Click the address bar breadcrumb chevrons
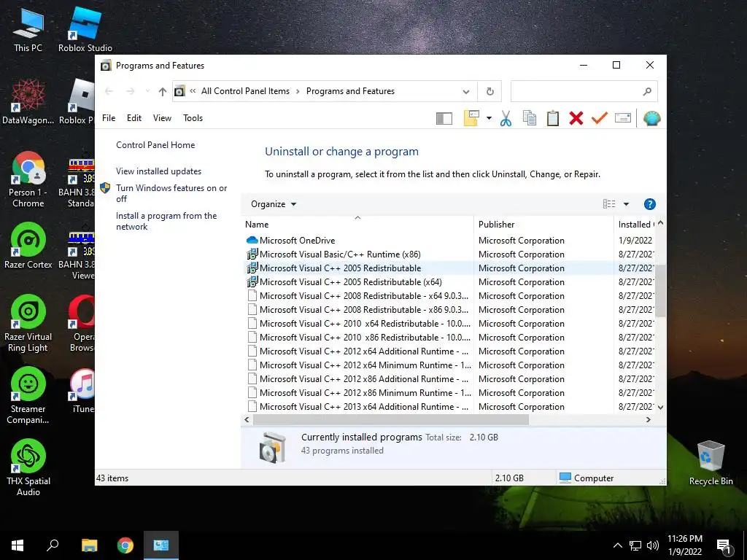 (193, 91)
